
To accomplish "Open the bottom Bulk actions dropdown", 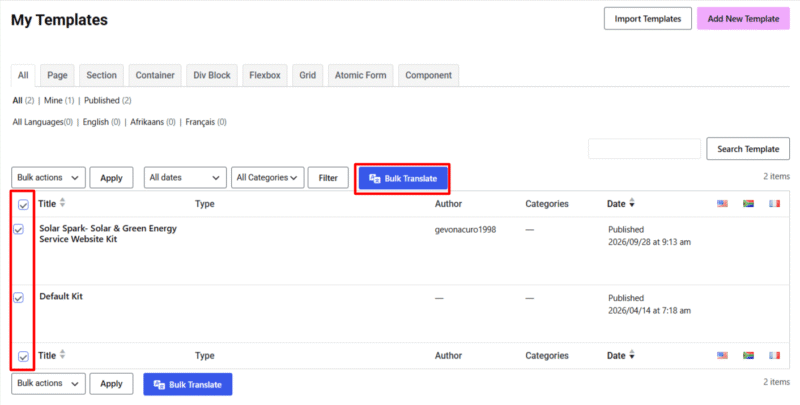I will [x=48, y=384].
